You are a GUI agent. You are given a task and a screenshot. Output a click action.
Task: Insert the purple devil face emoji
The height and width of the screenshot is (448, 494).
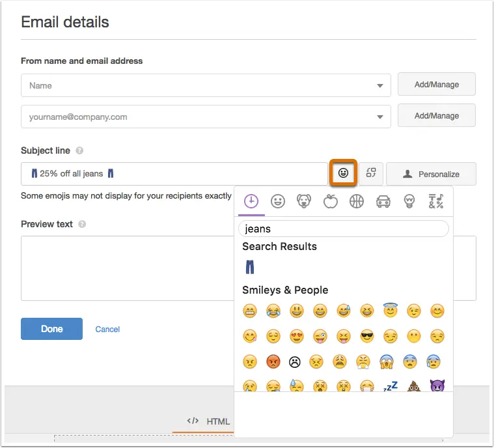point(437,385)
